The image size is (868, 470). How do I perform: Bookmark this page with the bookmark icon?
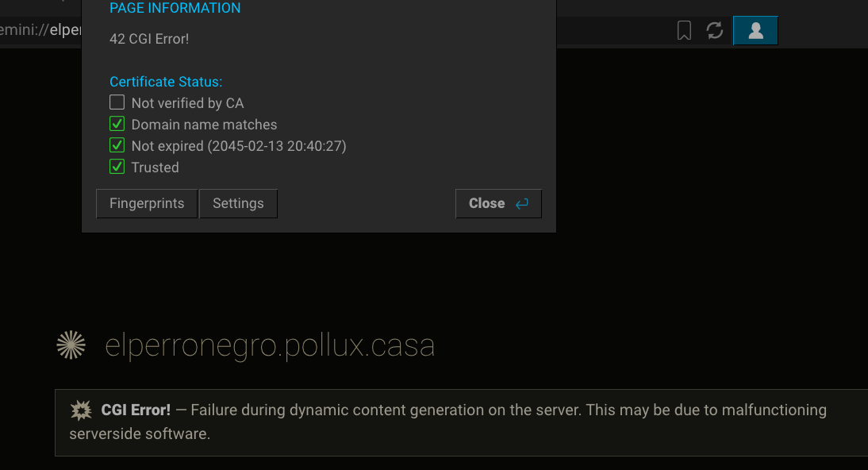coord(684,30)
